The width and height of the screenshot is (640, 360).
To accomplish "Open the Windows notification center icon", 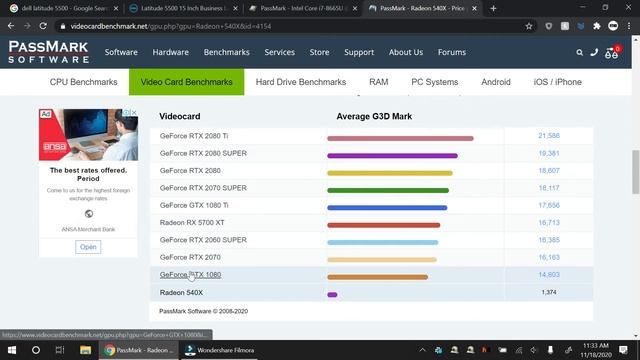I will (x=623, y=350).
